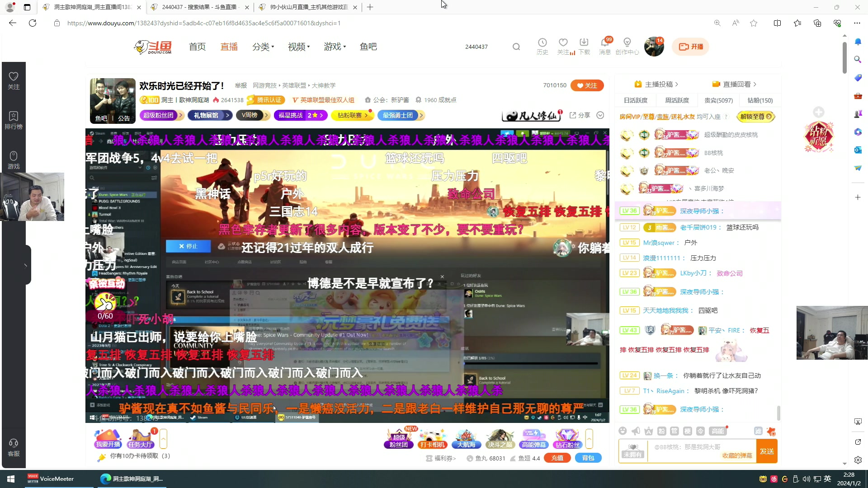Switch to 日活跃度 tab
The width and height of the screenshot is (868, 488).
tap(635, 100)
